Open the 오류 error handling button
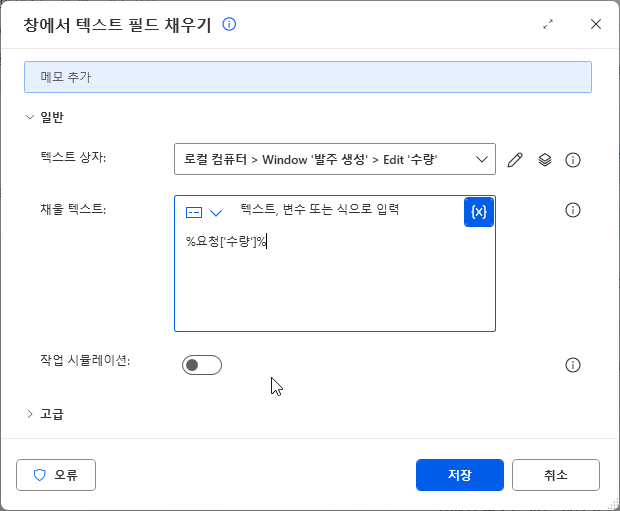This screenshot has width=620, height=511. point(56,475)
